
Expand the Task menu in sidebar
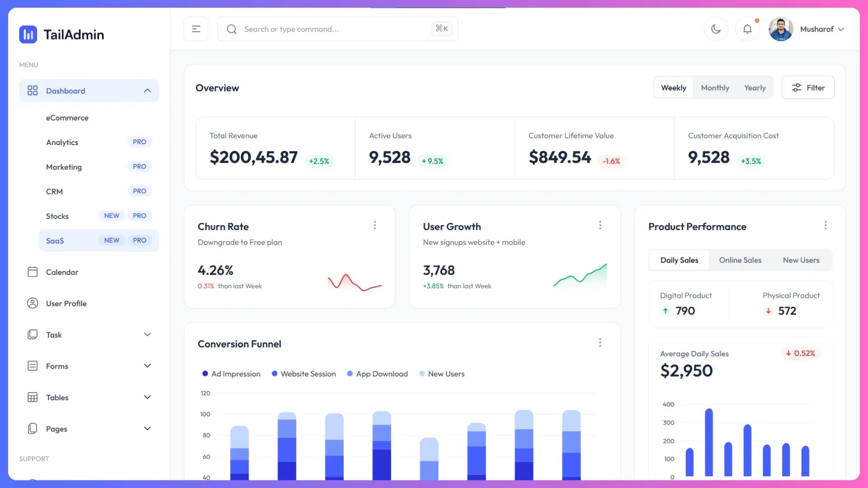tap(54, 334)
